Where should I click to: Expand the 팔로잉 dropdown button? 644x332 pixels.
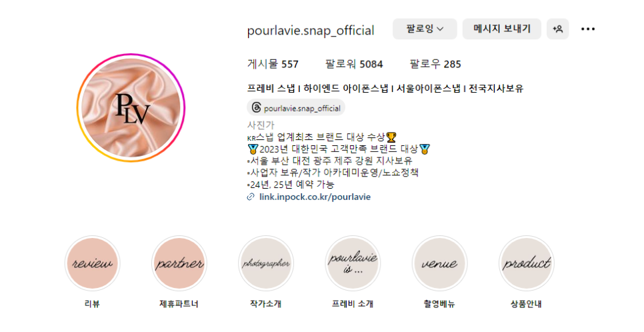click(x=425, y=29)
